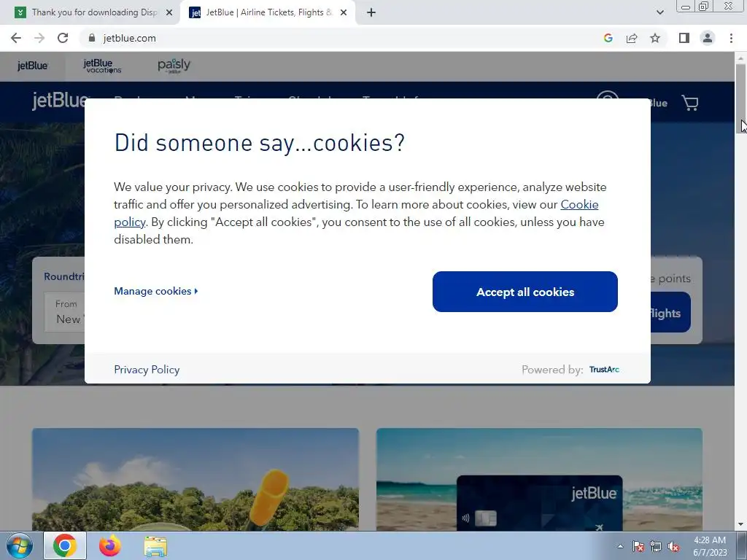Click the Google icon in address bar
The image size is (747, 560).
(x=608, y=38)
